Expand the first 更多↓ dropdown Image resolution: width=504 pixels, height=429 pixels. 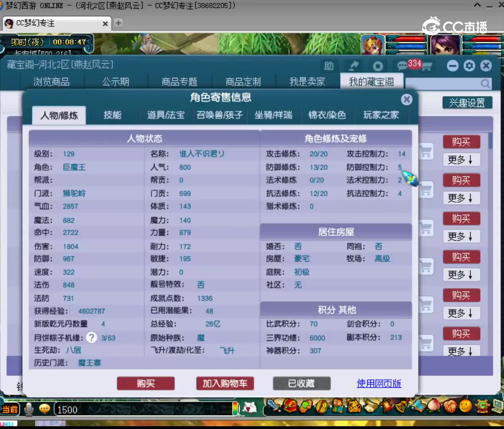[x=461, y=160]
